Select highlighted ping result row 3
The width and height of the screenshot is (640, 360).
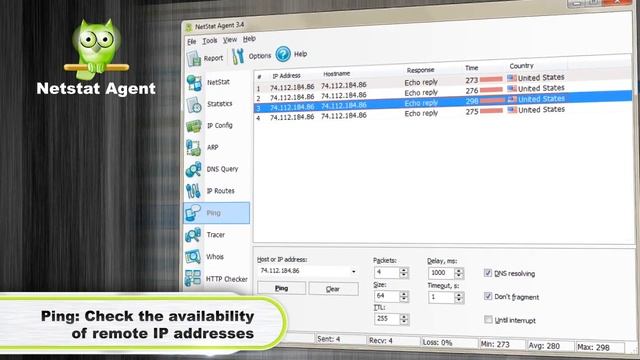(443, 102)
